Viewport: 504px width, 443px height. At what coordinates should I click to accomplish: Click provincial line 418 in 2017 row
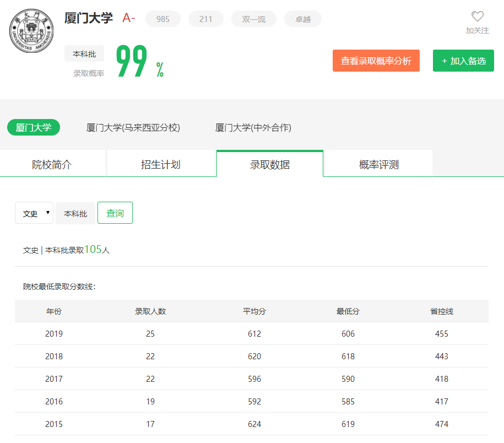[x=442, y=379]
